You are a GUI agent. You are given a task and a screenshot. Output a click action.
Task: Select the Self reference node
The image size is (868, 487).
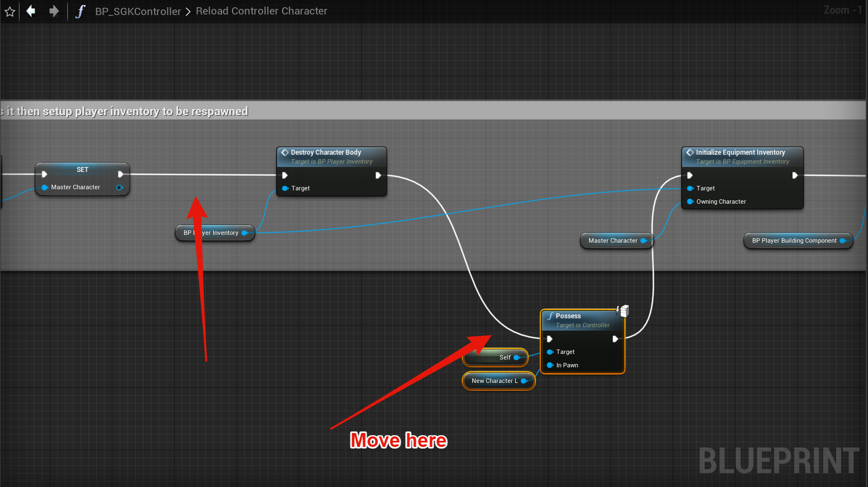click(x=495, y=358)
